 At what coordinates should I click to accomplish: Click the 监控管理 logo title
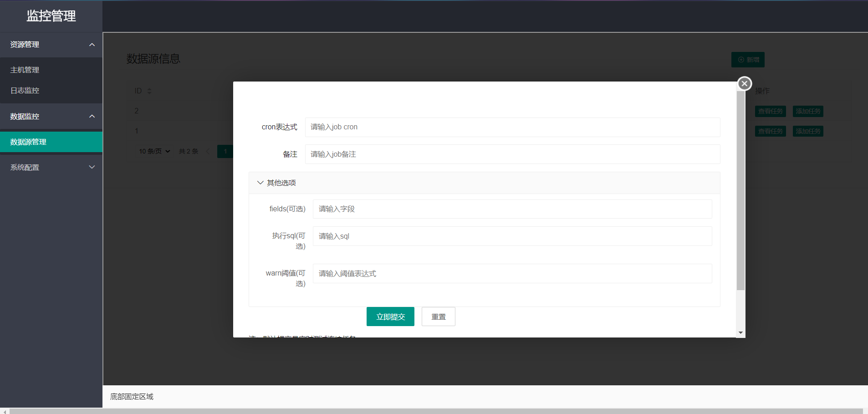click(51, 16)
